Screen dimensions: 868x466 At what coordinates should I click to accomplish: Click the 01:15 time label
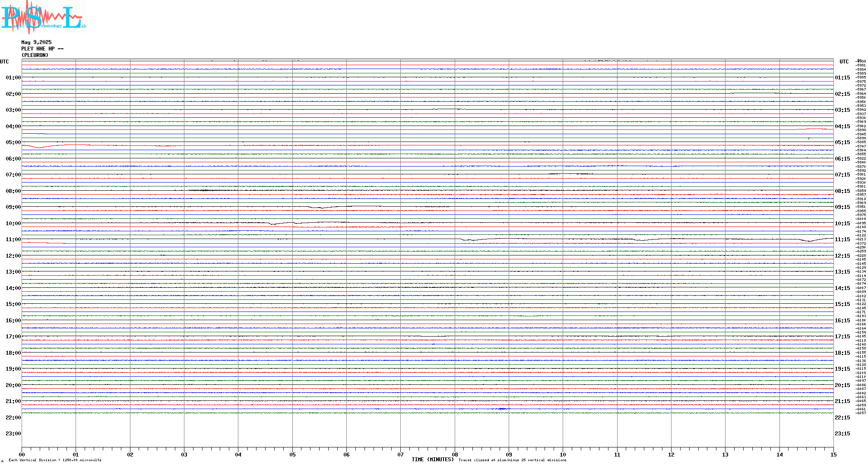[x=843, y=78]
